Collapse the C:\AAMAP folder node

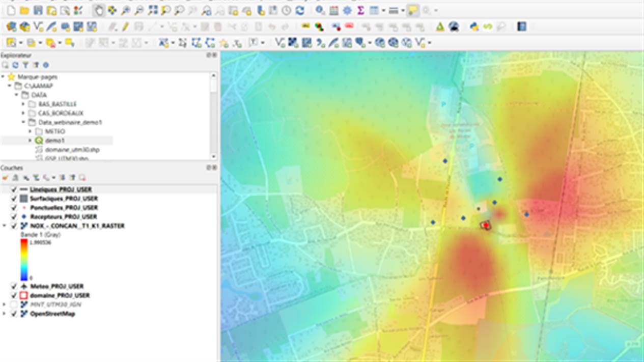[10, 86]
